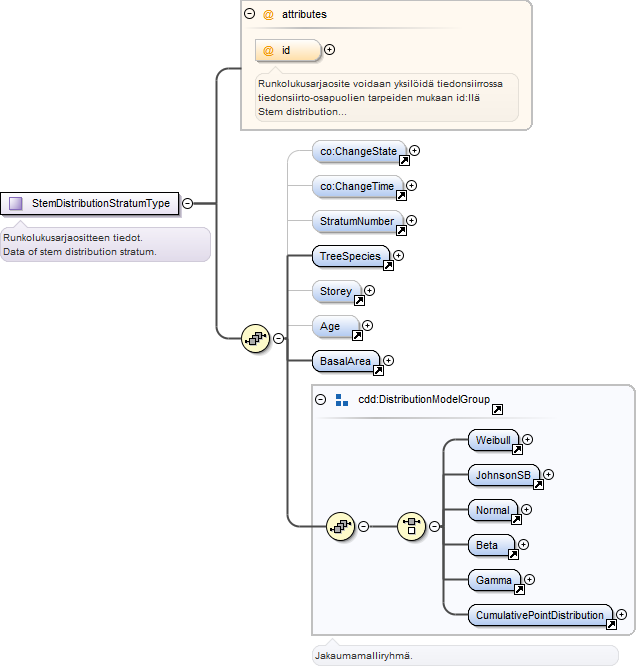
Task: Select the StemDistributionStratumType node
Action: coord(90,204)
